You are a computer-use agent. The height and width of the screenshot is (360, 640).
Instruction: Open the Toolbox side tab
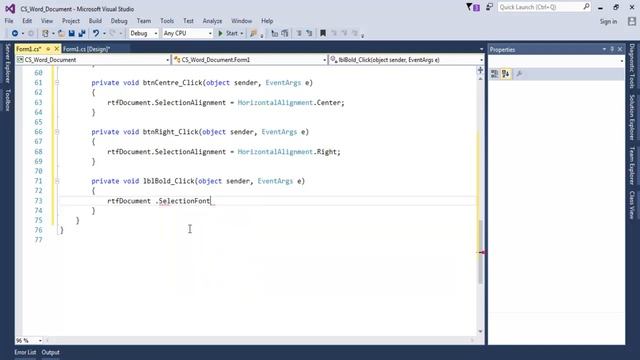tap(7, 100)
